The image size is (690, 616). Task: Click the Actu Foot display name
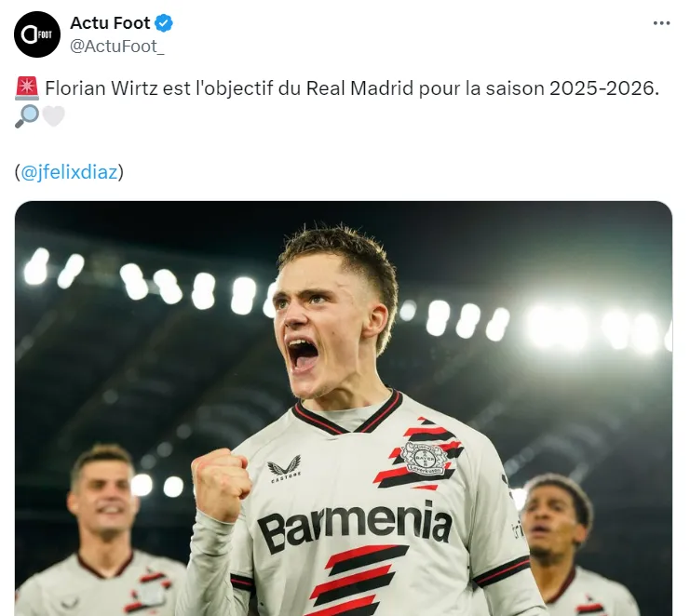point(110,23)
